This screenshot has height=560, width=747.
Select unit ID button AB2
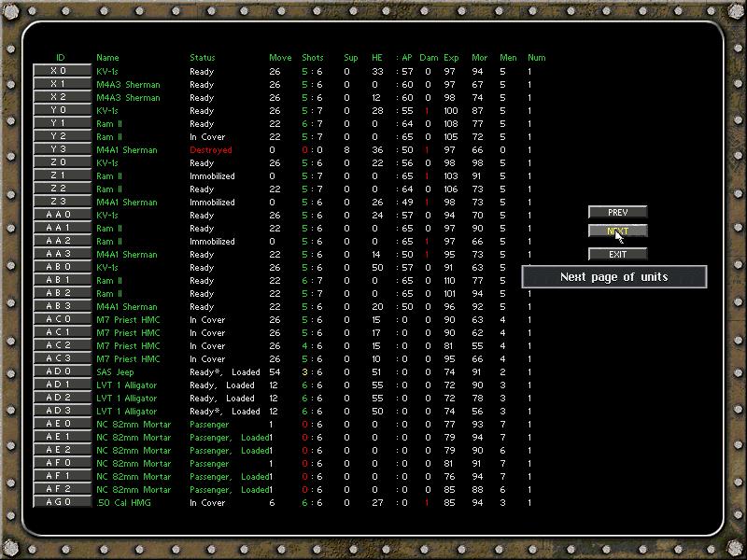tap(62, 293)
